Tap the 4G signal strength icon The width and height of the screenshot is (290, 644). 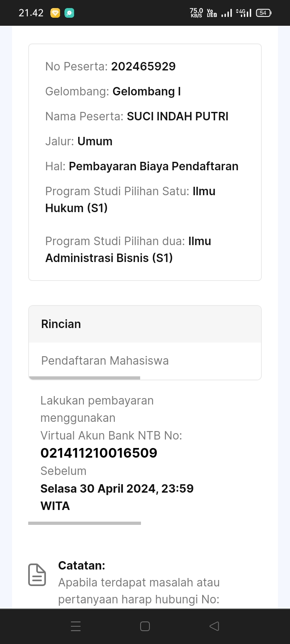coord(244,13)
